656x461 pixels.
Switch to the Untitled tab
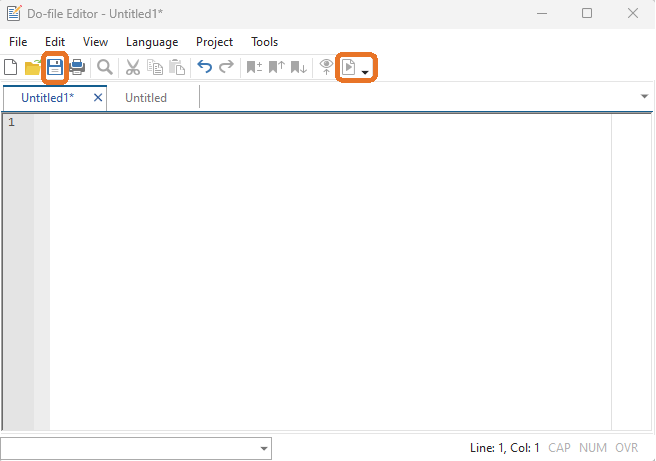(146, 98)
